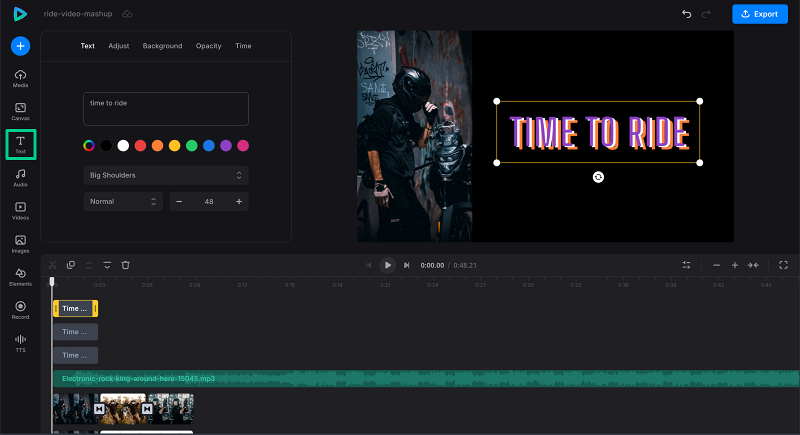Select the Electronic-rock audio track
800x435 pixels.
426,378
